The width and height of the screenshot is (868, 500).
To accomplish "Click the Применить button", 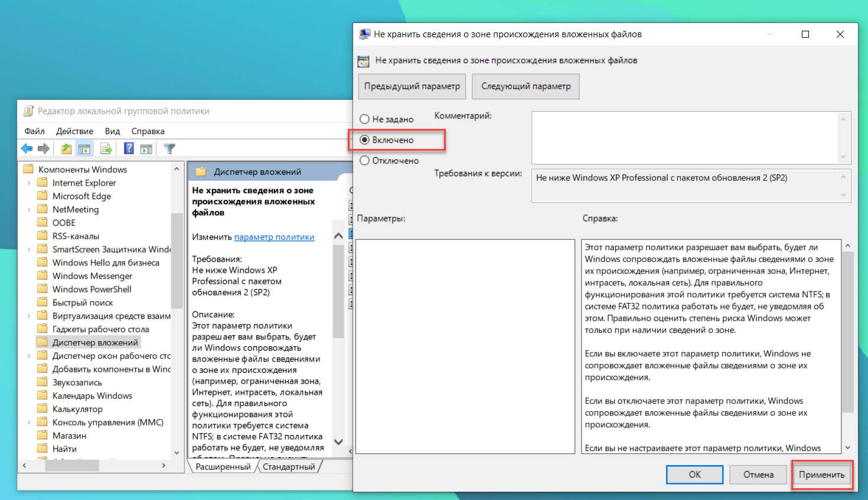I will pos(821,475).
